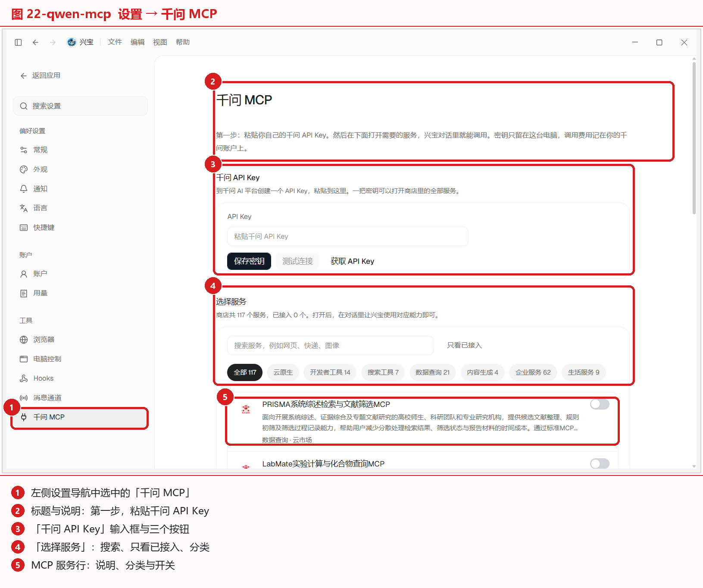Open the 文件 menu

pos(115,42)
